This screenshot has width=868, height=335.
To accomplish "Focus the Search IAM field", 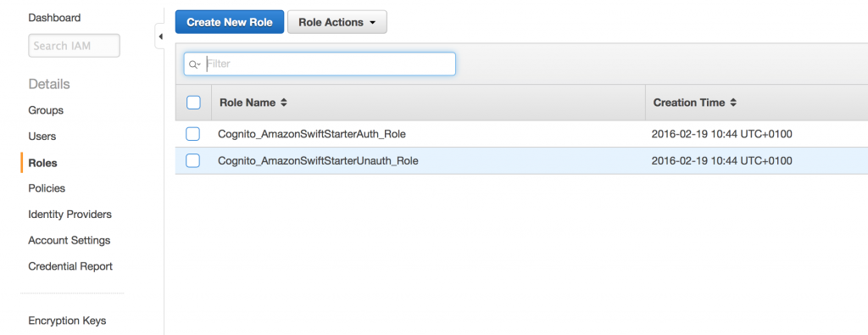I will click(x=75, y=46).
